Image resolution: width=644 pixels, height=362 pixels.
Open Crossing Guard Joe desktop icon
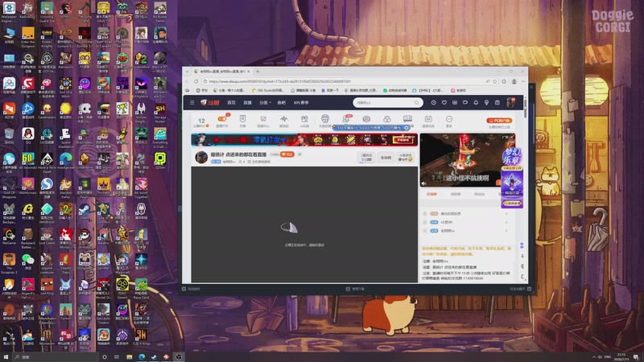pos(47,12)
